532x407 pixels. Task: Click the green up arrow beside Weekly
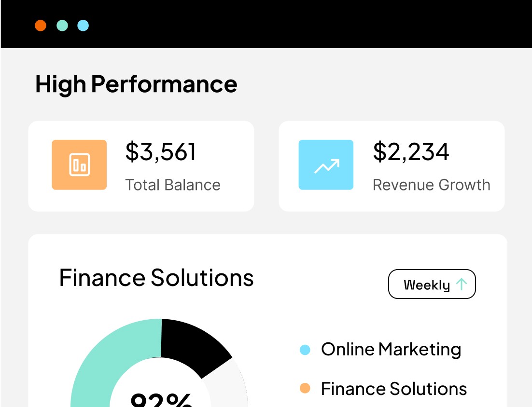462,284
